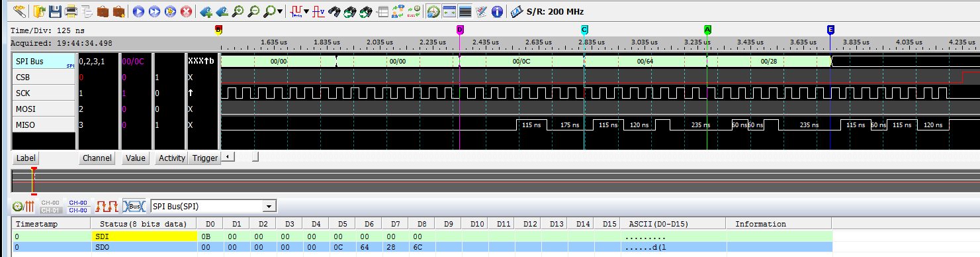The height and width of the screenshot is (257, 980).
Task: Open the trigger waveform dropdown arrow
Action: 306,11
